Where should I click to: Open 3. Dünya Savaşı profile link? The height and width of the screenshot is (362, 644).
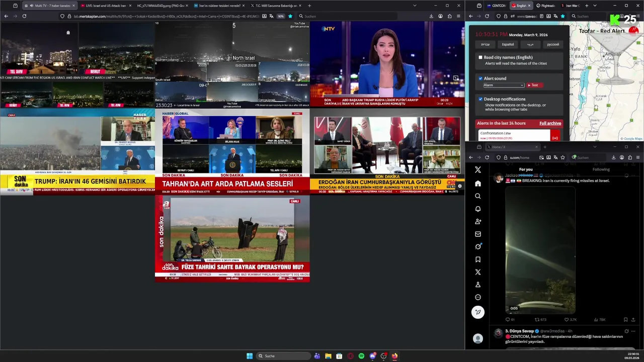coord(519,331)
